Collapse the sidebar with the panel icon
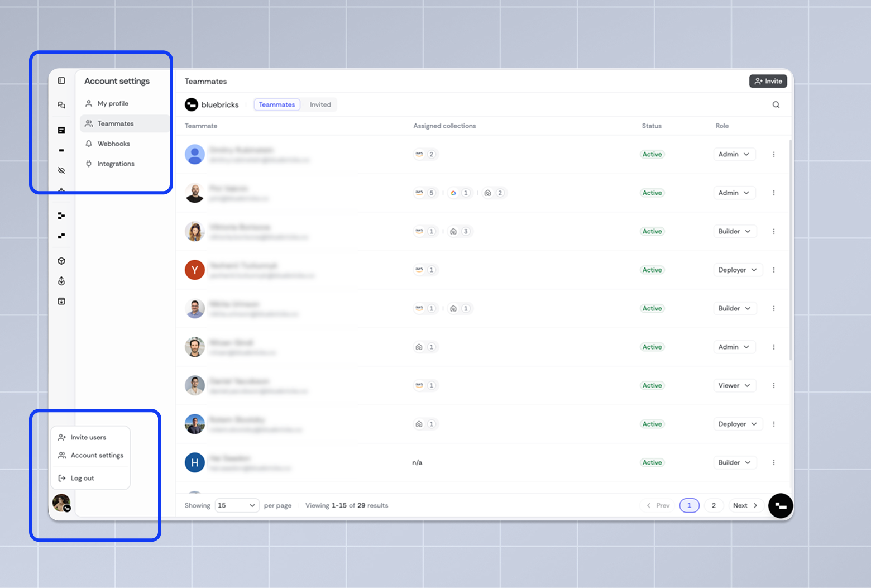 [61, 81]
